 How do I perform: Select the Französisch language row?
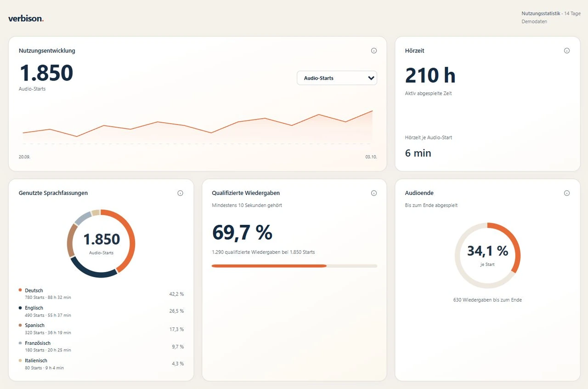(101, 346)
